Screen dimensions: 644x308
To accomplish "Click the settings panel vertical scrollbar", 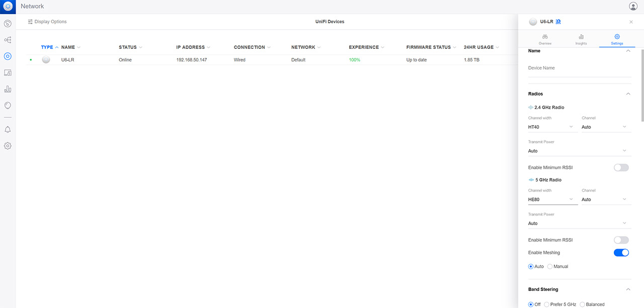I will 642,86.
